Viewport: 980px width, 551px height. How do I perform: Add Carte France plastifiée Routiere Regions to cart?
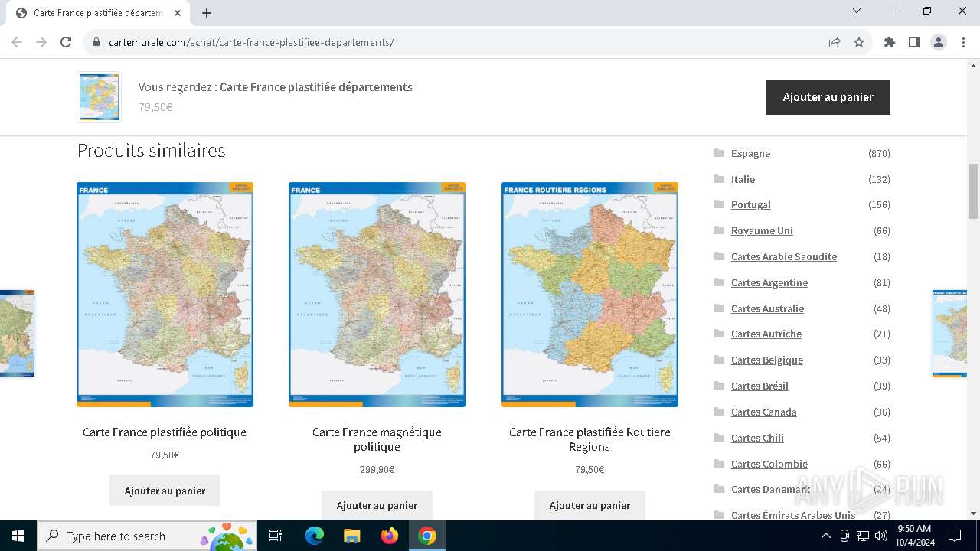(590, 505)
